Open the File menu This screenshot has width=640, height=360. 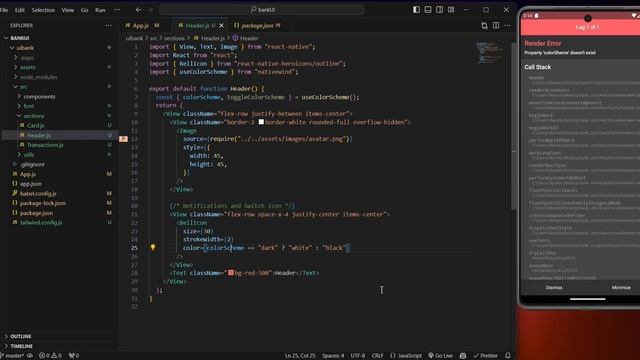tap(4, 10)
